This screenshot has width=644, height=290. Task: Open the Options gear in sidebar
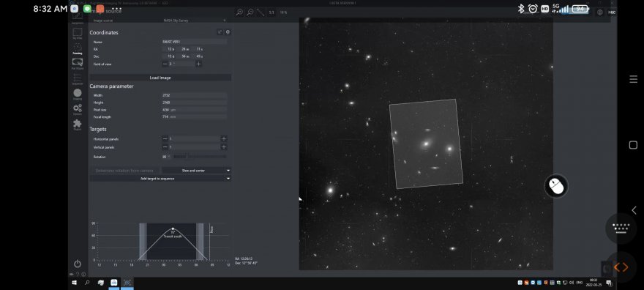[x=78, y=109]
